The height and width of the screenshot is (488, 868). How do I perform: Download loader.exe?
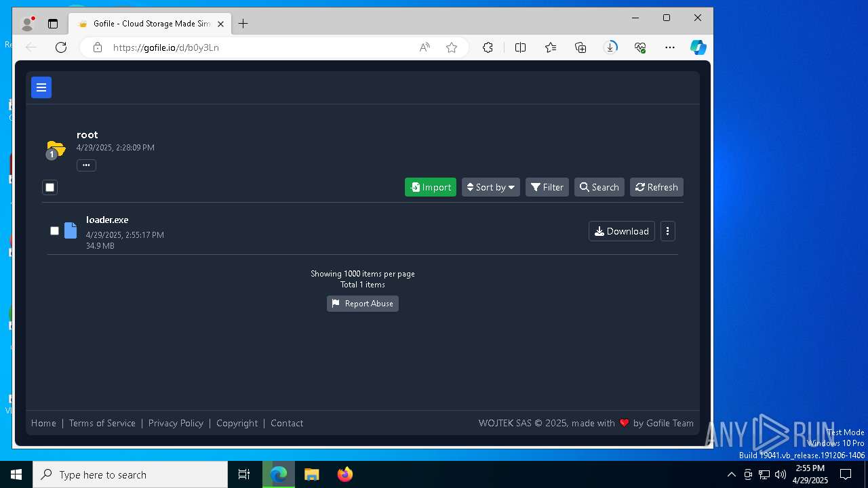[622, 231]
